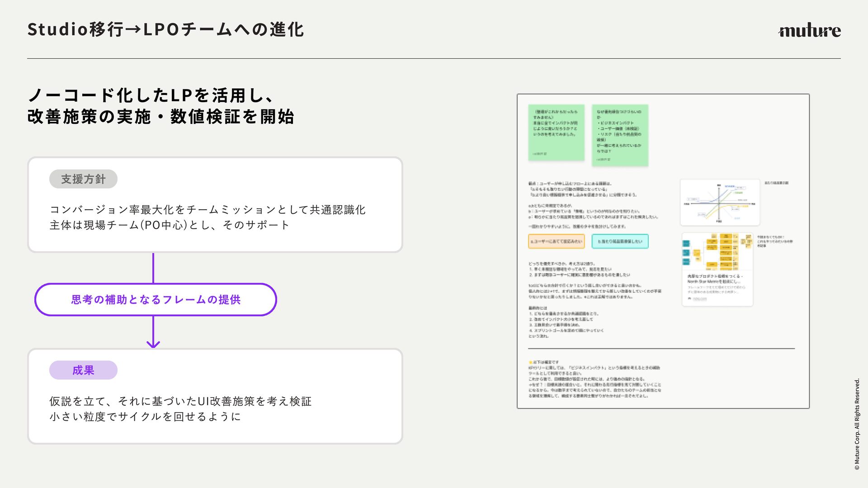Click the yellow star icon in notes
868x488 pixels.
[x=530, y=362]
